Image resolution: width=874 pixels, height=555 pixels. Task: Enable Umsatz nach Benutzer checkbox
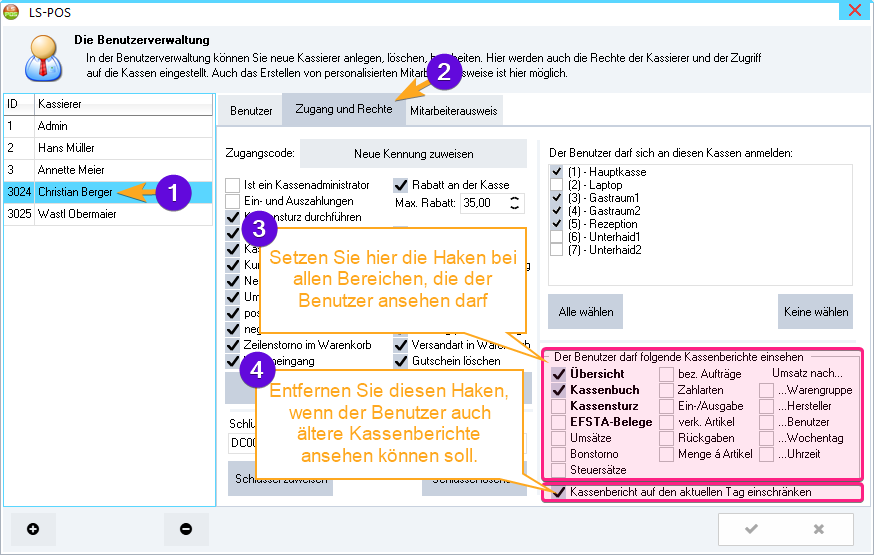coord(767,422)
